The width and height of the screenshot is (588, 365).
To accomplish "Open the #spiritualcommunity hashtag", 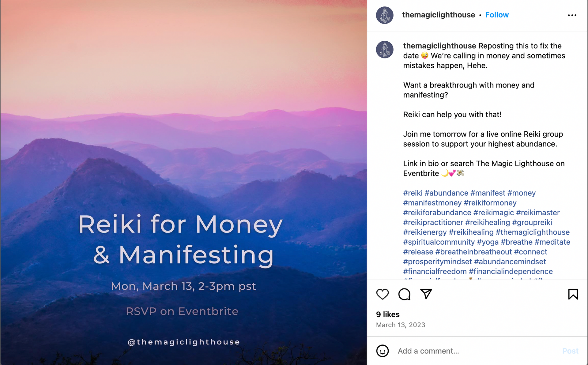I will 439,242.
